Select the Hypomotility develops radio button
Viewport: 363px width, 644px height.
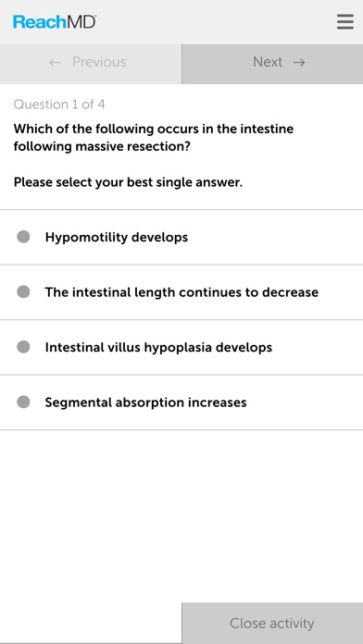click(23, 237)
